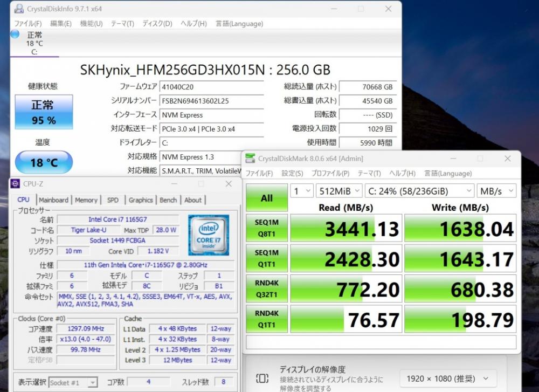Click the total host writes value 45540 GB
The width and height of the screenshot is (539, 392).
click(x=368, y=101)
